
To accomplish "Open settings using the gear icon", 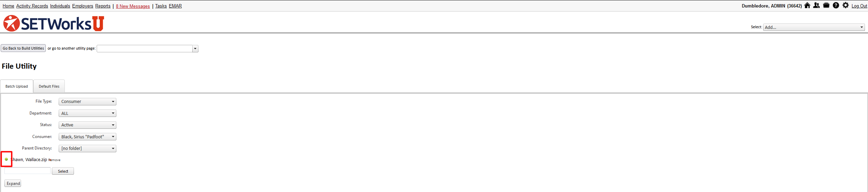I will (846, 5).
